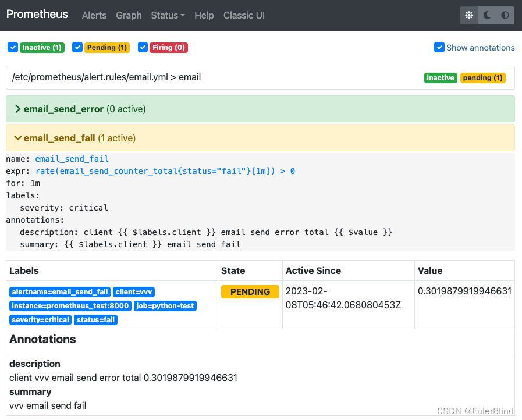Screen dimensions: 522x420
Task: Click the job=python-test label badge
Action: pos(165,306)
